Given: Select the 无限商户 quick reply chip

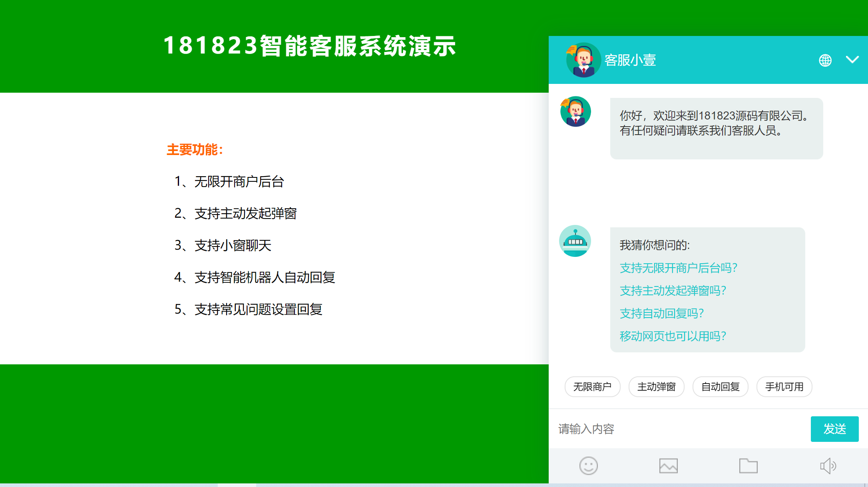Looking at the screenshot, I should click(592, 387).
